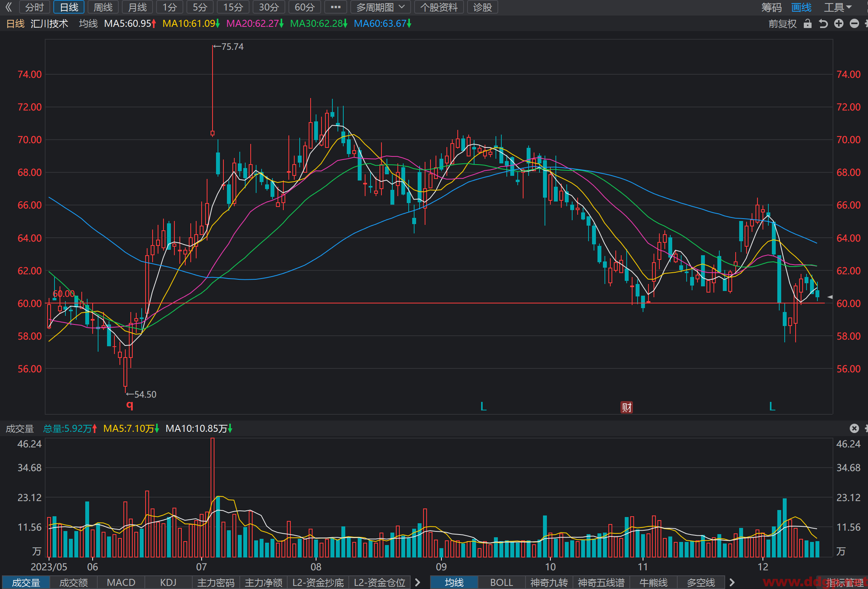Click the L marker near December
This screenshot has width=868, height=589.
pyautogui.click(x=772, y=407)
